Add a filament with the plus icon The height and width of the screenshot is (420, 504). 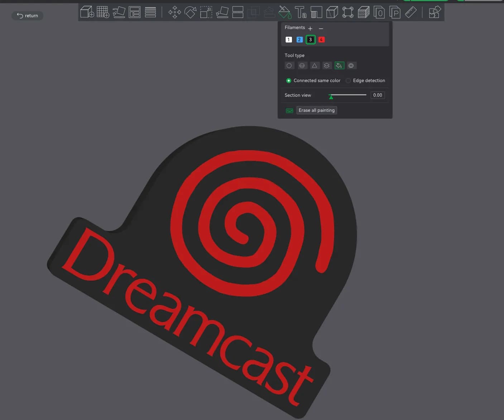click(310, 28)
